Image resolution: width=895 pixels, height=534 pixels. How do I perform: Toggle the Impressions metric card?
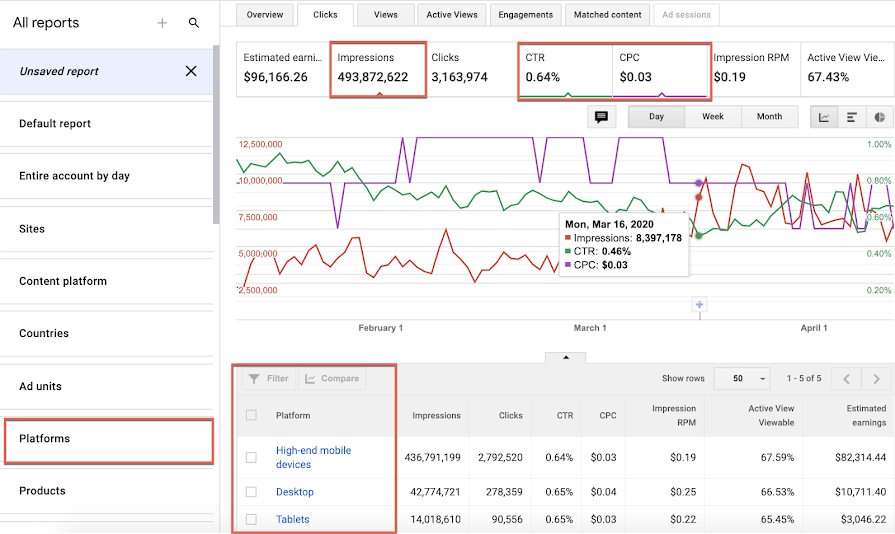[378, 69]
